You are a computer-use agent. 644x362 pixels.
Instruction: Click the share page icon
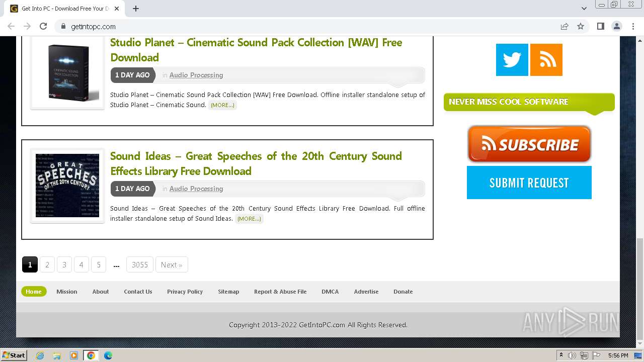point(565,26)
